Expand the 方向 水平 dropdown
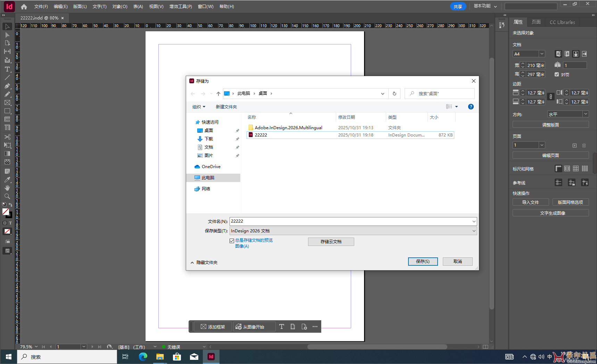Viewport: 597px width, 364px height. point(586,114)
